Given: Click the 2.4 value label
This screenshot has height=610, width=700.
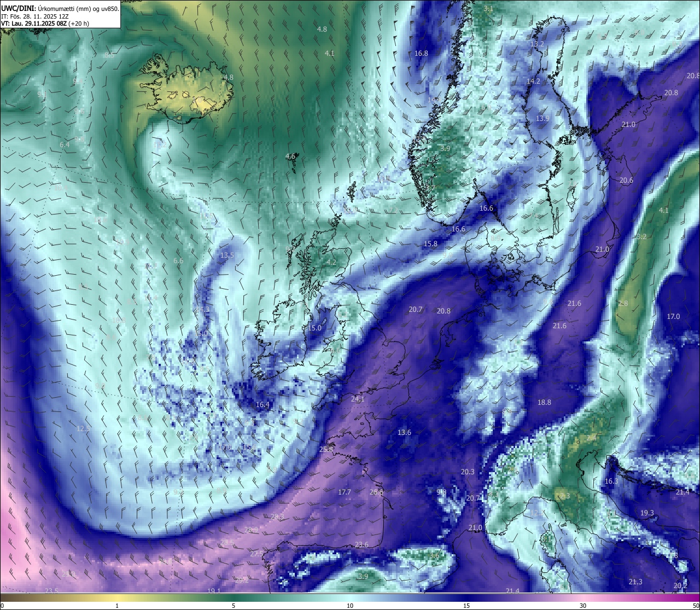Looking at the screenshot, I should coord(592,438).
